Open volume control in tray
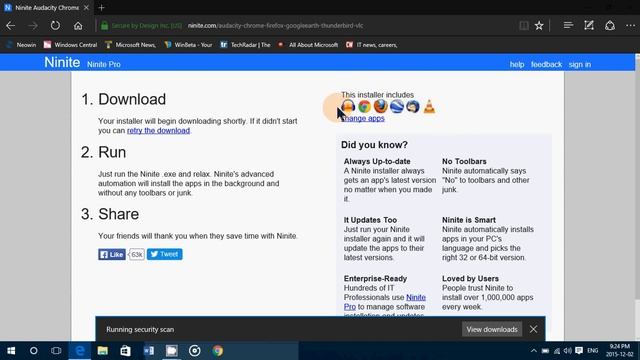 (x=567, y=351)
